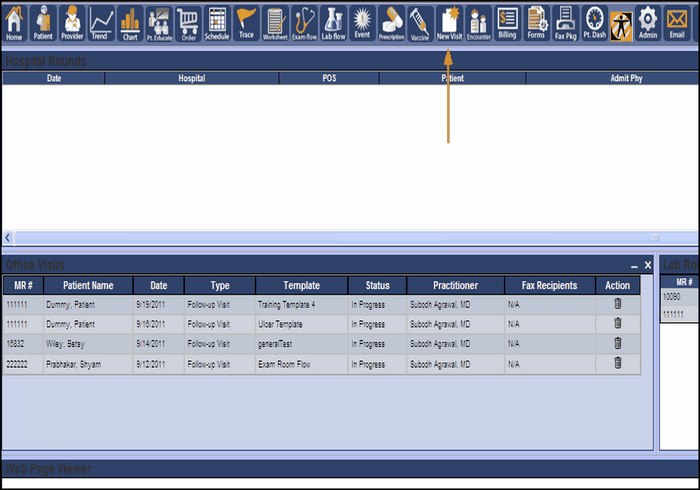Image resolution: width=700 pixels, height=490 pixels.
Task: Minimize the Office Visits panel
Action: (x=634, y=266)
